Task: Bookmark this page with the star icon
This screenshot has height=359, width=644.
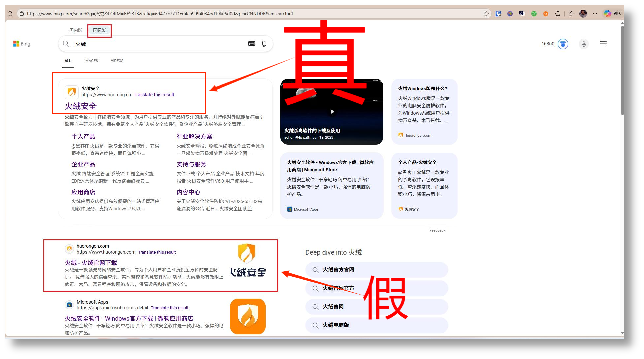Action: 486,14
